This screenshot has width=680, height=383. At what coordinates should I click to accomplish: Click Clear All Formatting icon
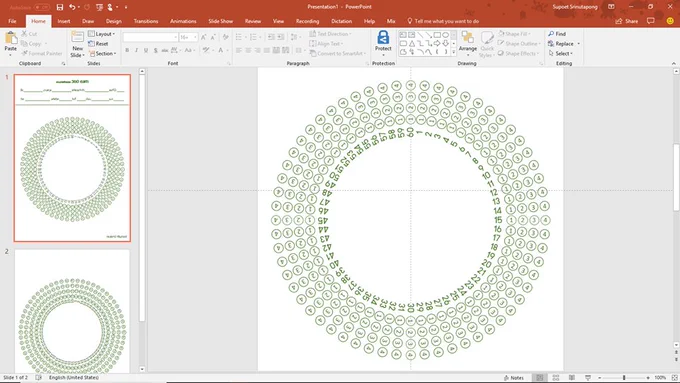coord(226,37)
